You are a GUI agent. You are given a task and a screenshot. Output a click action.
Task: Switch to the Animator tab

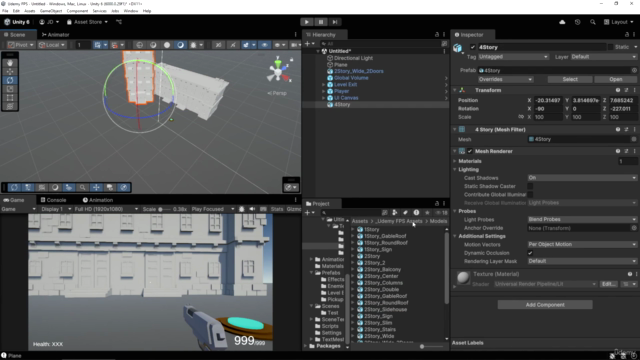[x=56, y=35]
